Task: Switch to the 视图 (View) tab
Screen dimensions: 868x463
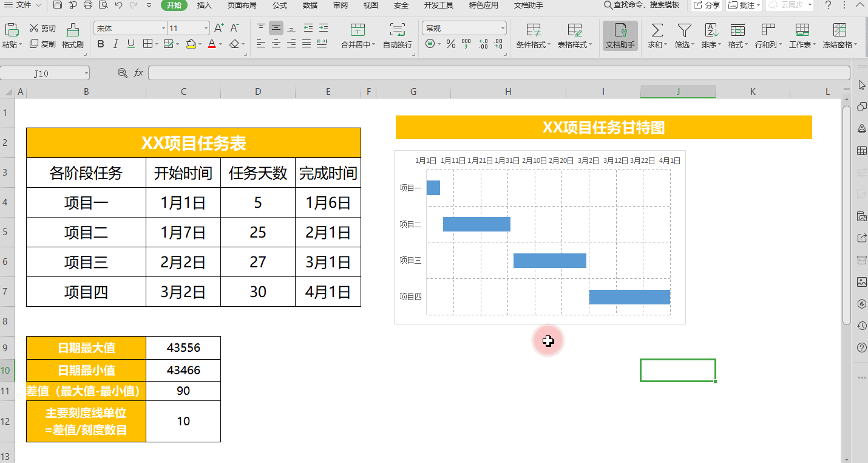Action: click(371, 5)
